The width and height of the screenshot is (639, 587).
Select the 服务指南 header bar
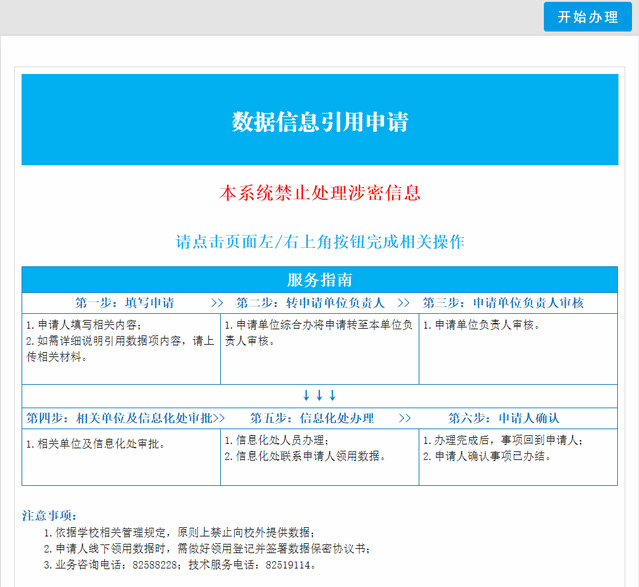pyautogui.click(x=320, y=279)
